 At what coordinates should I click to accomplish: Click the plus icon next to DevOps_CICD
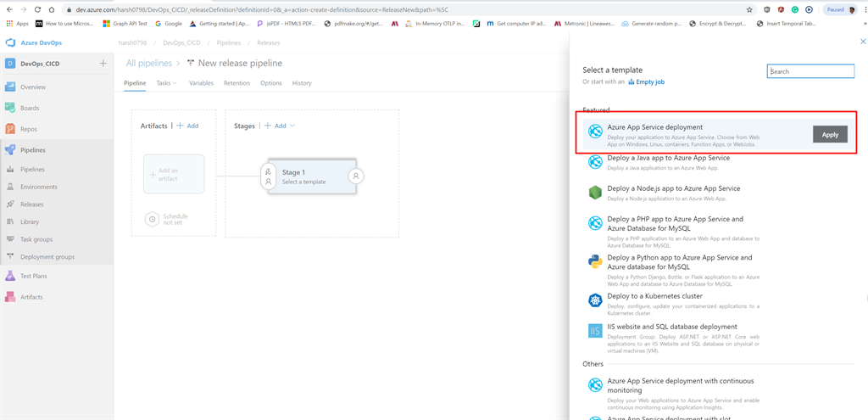click(x=103, y=64)
